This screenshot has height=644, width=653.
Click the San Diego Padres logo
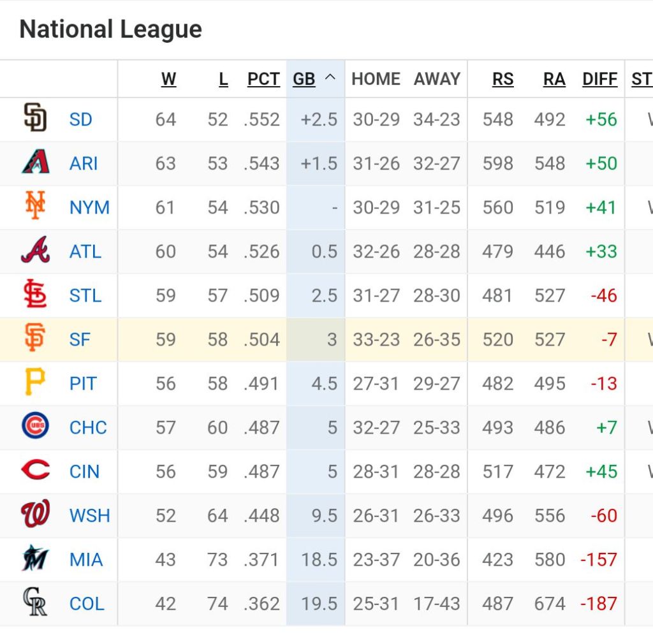tap(35, 119)
